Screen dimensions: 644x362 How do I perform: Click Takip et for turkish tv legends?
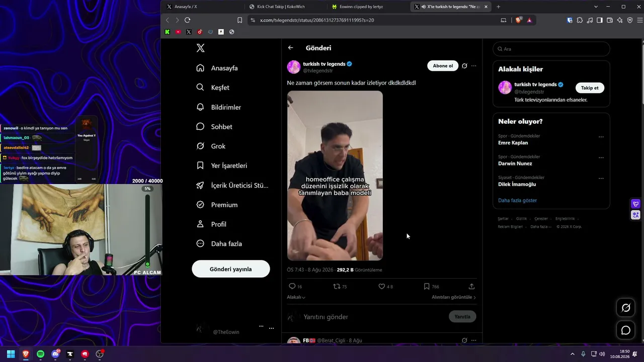tap(590, 88)
